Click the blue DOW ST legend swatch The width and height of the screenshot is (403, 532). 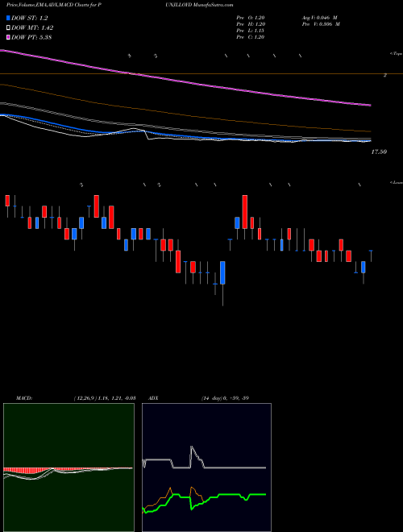click(x=9, y=19)
